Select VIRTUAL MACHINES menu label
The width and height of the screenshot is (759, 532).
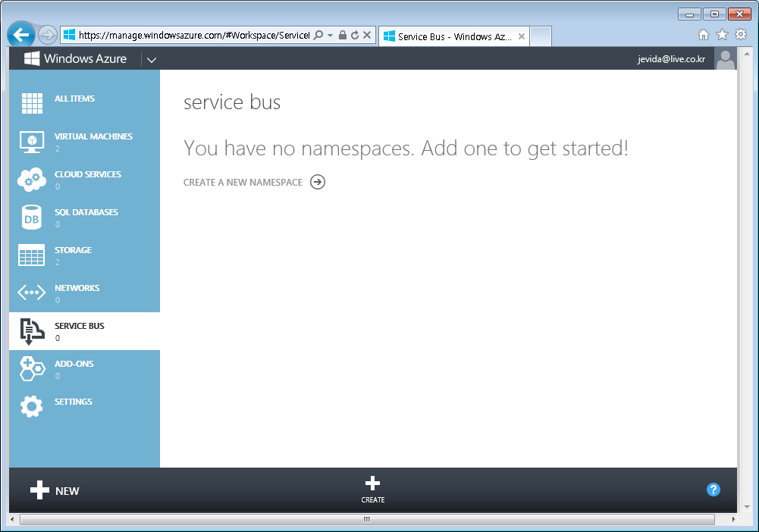pos(93,136)
